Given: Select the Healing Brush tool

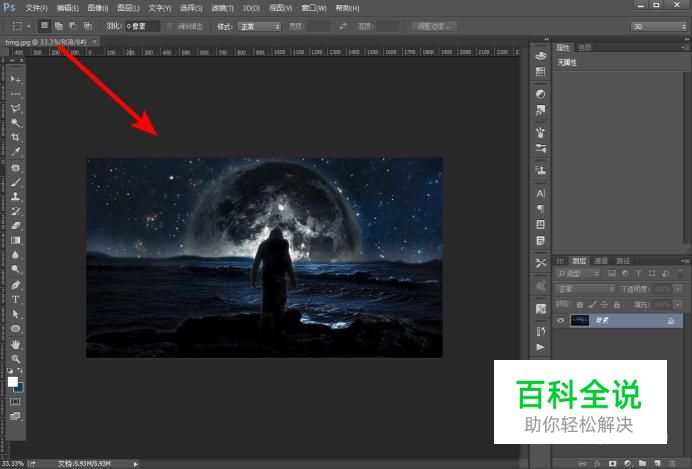Looking at the screenshot, I should [x=15, y=168].
